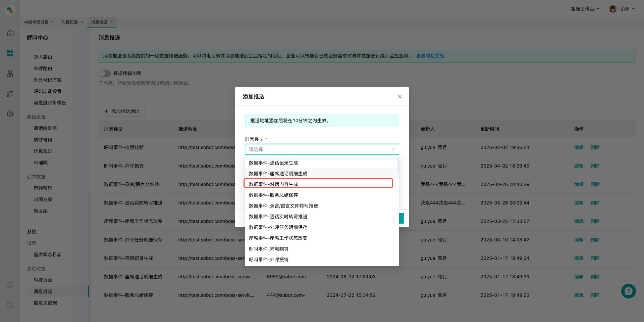Viewport: 644px width, 322px height.
Task: Switch to the 中继号码报表 tab
Action: 36,22
